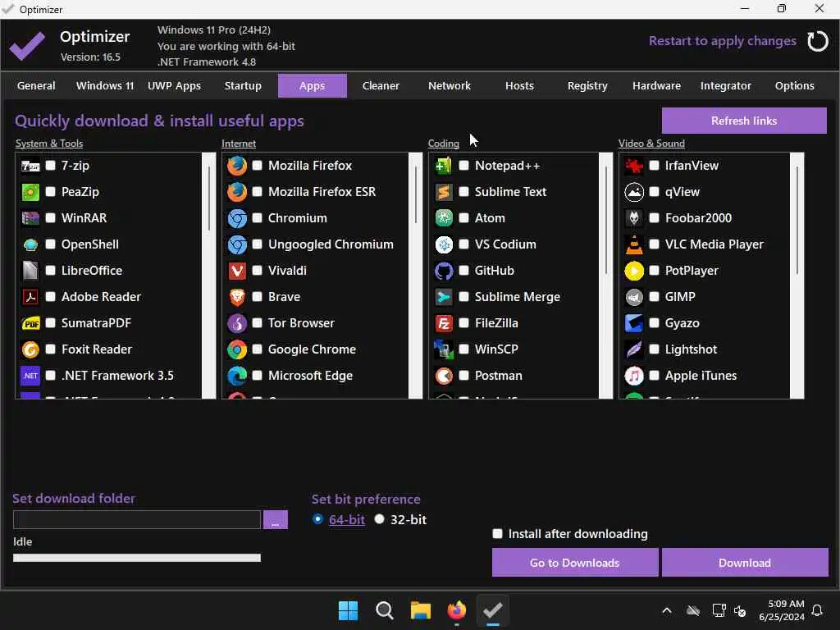840x630 pixels.
Task: Click the restart arrow icon in the header
Action: [x=818, y=41]
